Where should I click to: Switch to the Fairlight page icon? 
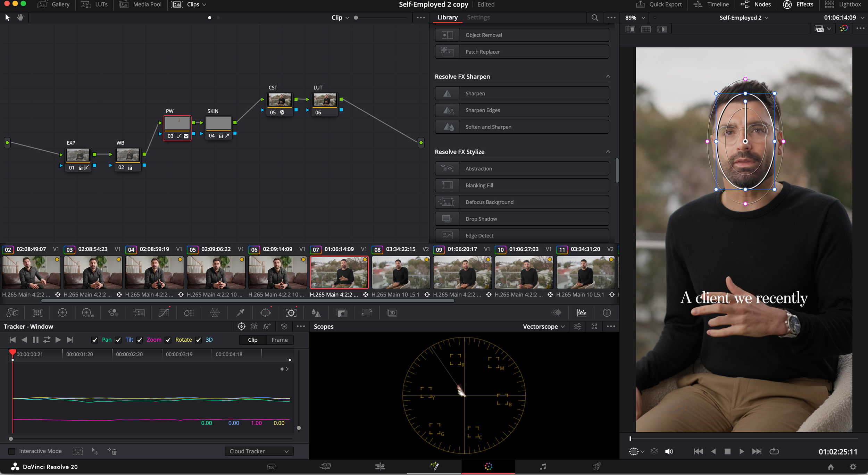[543, 467]
